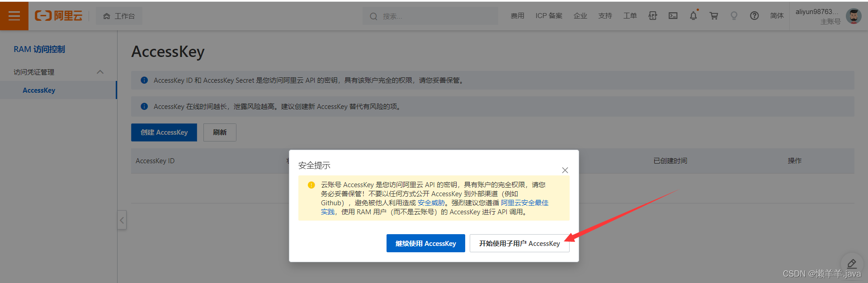Click 开始使用子用户 AccessKey button
The image size is (868, 283).
[x=519, y=243]
